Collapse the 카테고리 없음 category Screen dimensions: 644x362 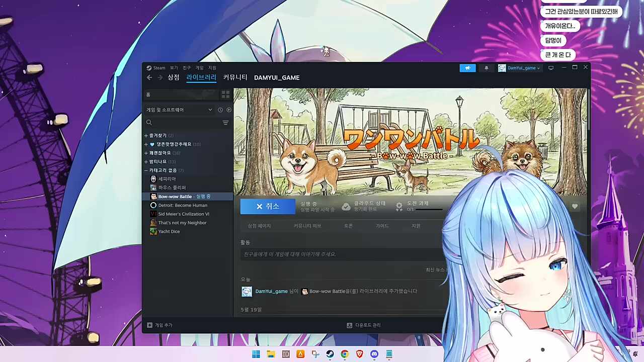146,170
